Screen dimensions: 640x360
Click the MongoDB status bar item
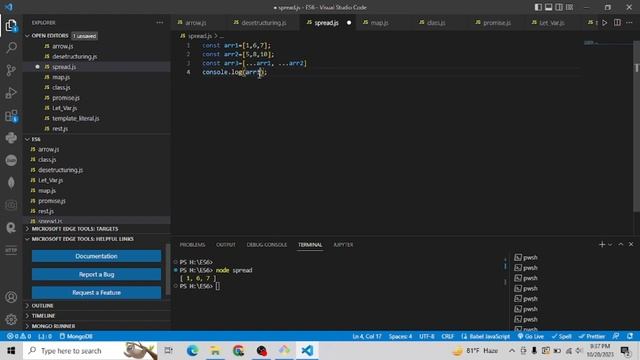tap(76, 336)
